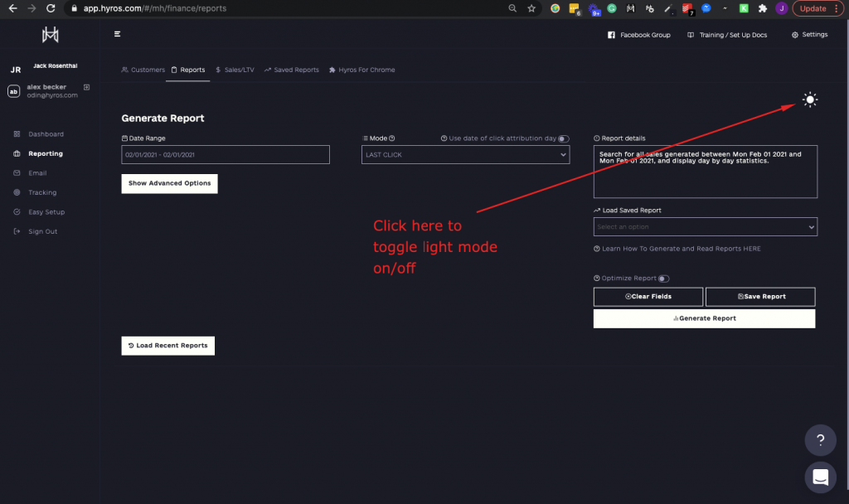Screen dimensions: 849x504
Task: Click the Grammarly extension icon
Action: click(x=612, y=8)
